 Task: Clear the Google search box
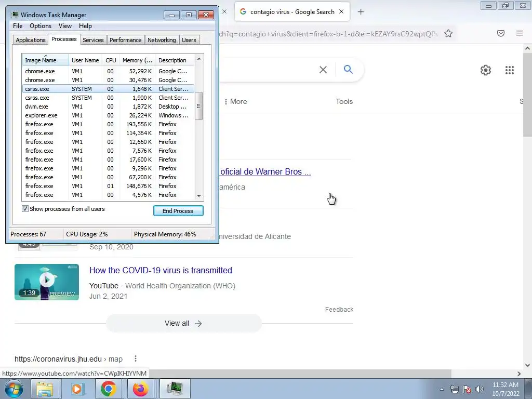[x=323, y=70]
